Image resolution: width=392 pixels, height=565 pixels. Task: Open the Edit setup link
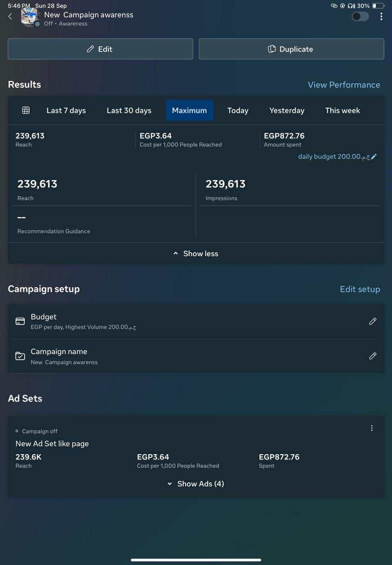click(359, 289)
